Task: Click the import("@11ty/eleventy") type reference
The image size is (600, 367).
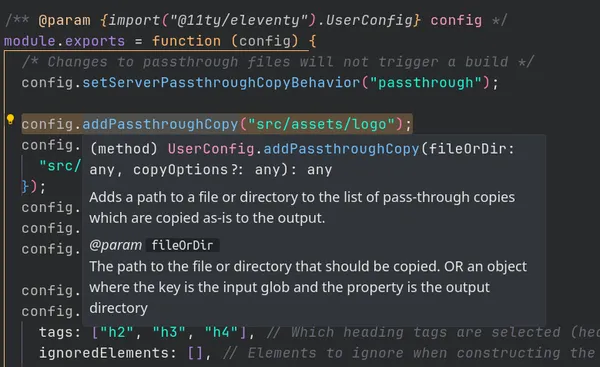Action: coord(212,20)
